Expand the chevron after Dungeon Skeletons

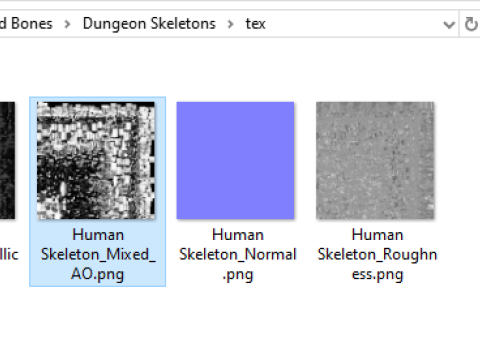click(x=230, y=24)
